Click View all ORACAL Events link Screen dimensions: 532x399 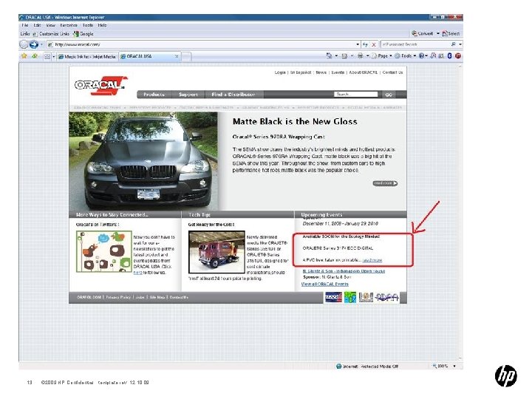[x=324, y=284]
